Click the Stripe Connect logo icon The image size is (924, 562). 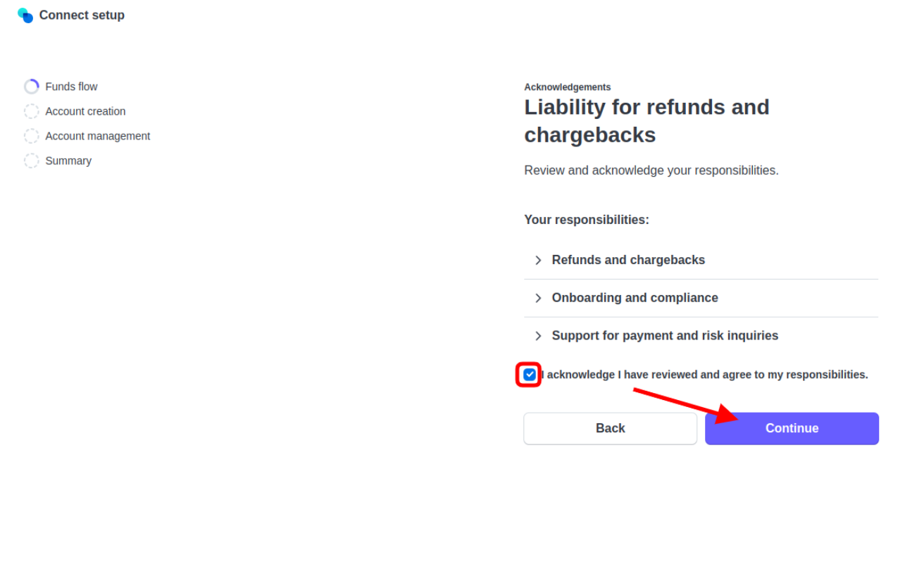pos(25,15)
